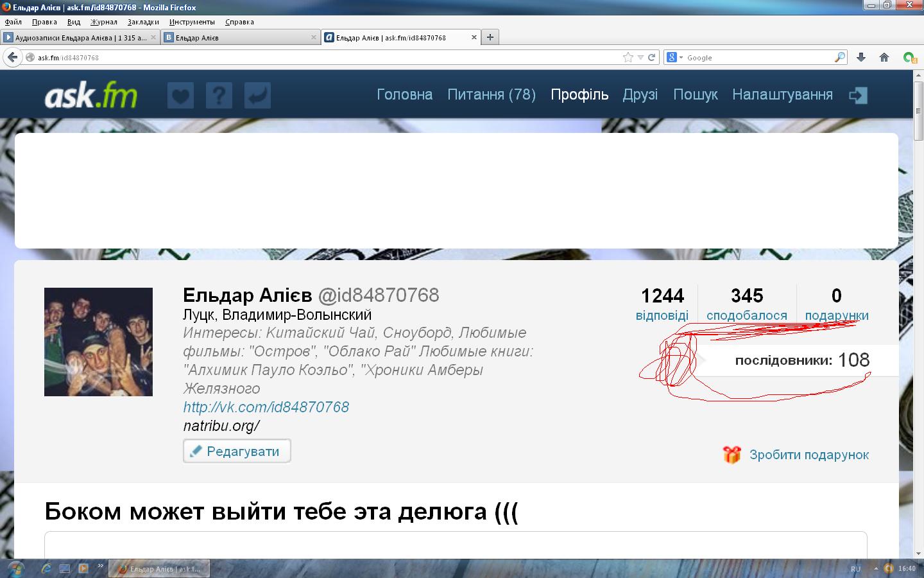
Task: Click scrollbar down arrow
Action: (918, 553)
